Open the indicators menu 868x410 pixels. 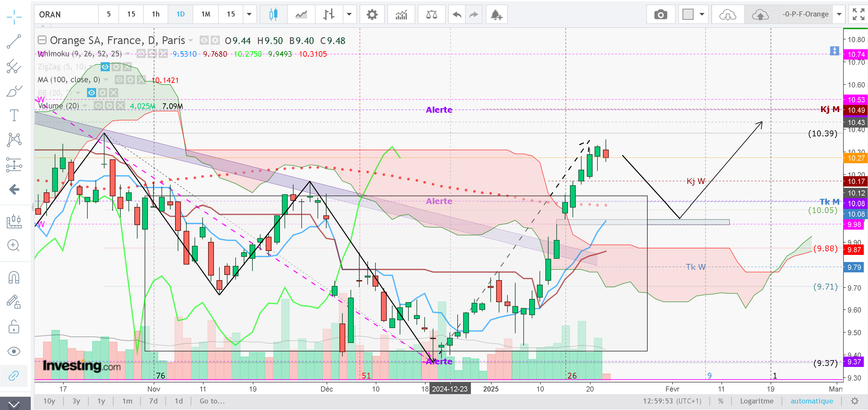pos(401,14)
